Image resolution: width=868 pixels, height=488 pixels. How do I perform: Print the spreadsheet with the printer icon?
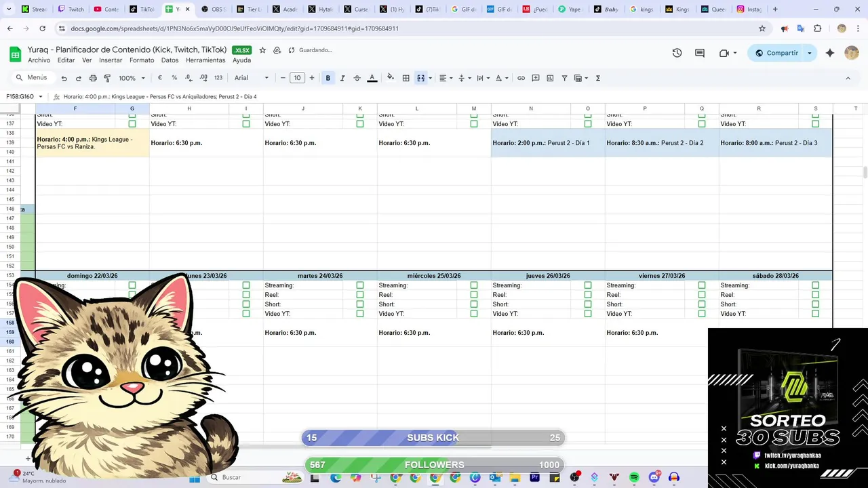(93, 78)
